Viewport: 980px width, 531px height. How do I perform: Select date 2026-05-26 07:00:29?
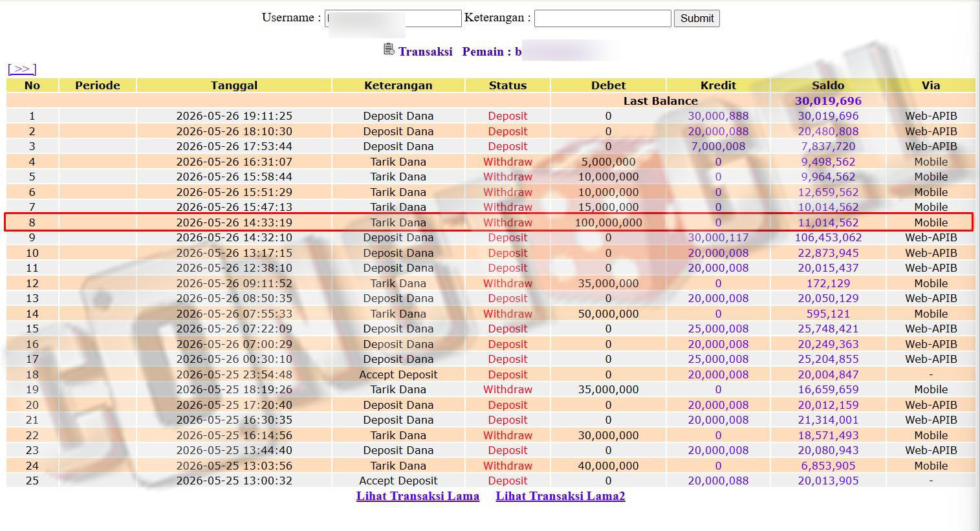coord(234,344)
